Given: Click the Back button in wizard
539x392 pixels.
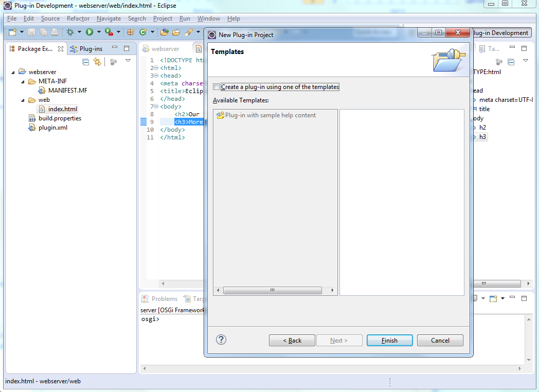Looking at the screenshot, I should pos(292,341).
